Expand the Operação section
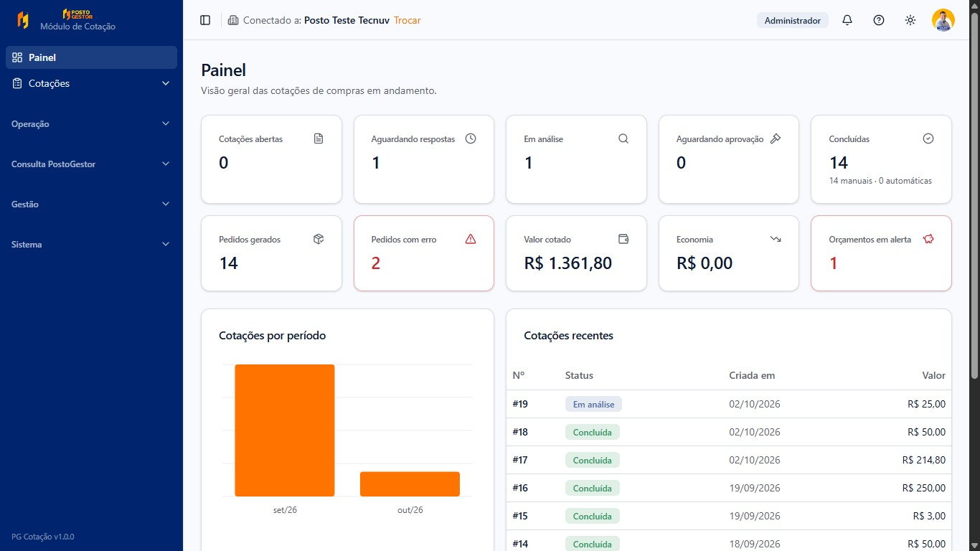 [91, 123]
